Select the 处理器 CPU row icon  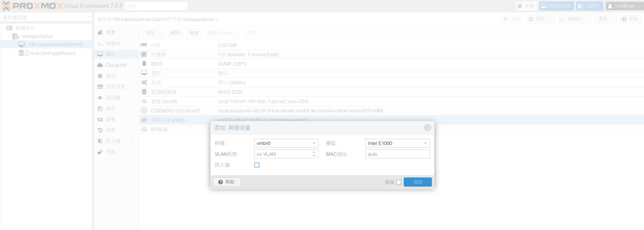pos(144,54)
